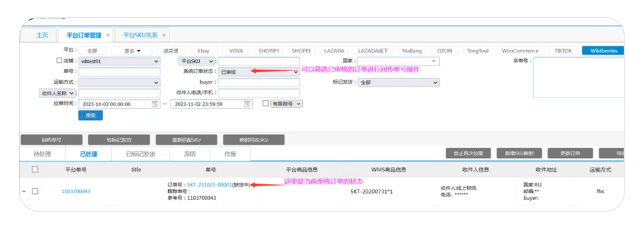Switch to the 待处理 tab

42,154
